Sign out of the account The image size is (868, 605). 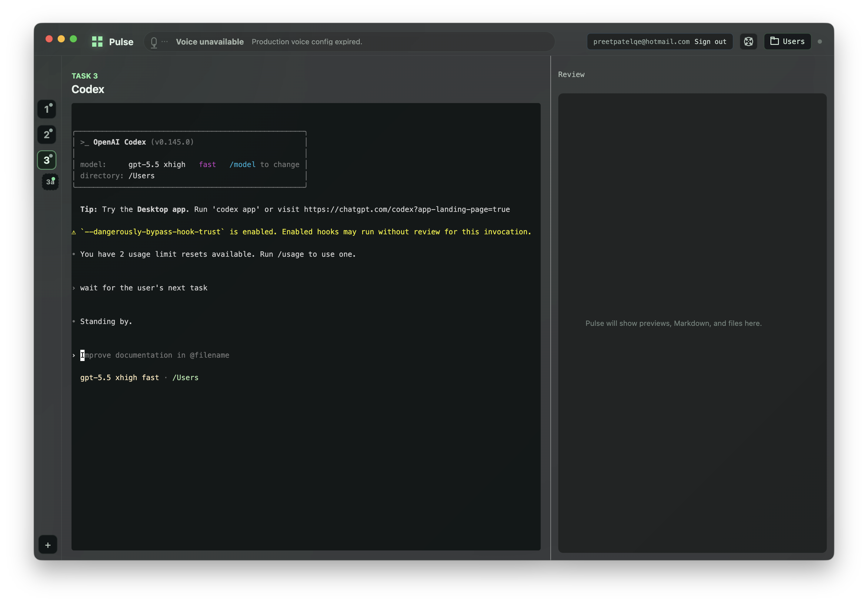[x=710, y=42]
